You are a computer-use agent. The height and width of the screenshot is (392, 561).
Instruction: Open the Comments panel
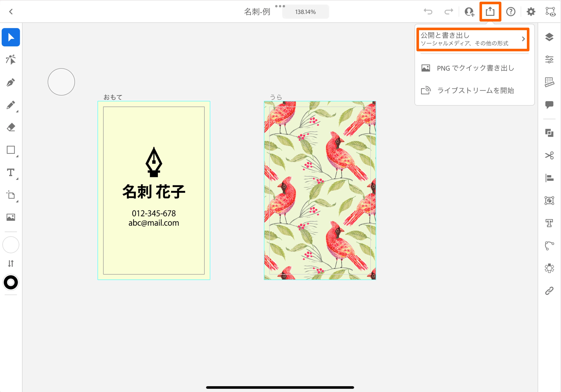pos(549,105)
